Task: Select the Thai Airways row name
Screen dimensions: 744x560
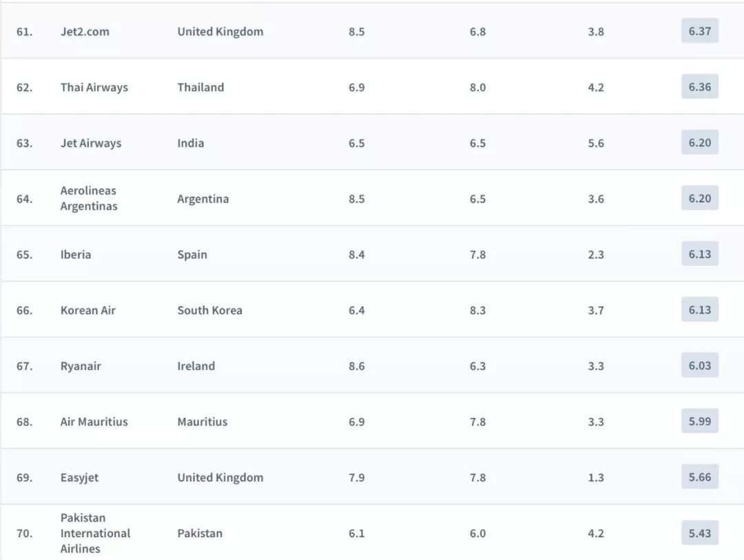Action: [x=94, y=87]
